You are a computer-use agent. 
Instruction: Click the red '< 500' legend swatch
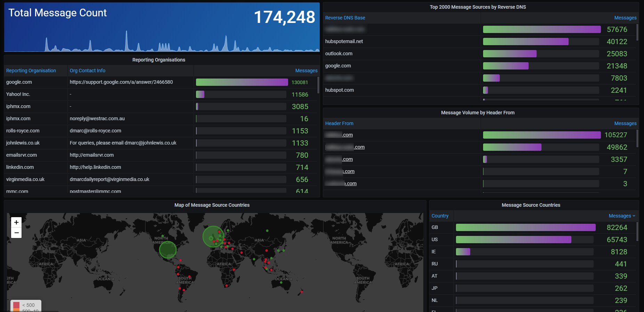16,305
